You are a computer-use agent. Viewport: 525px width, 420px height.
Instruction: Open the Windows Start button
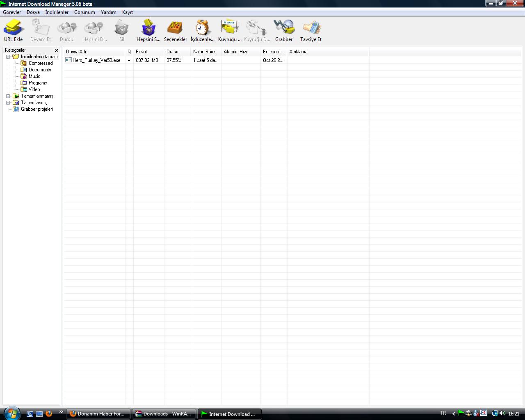[x=11, y=413]
